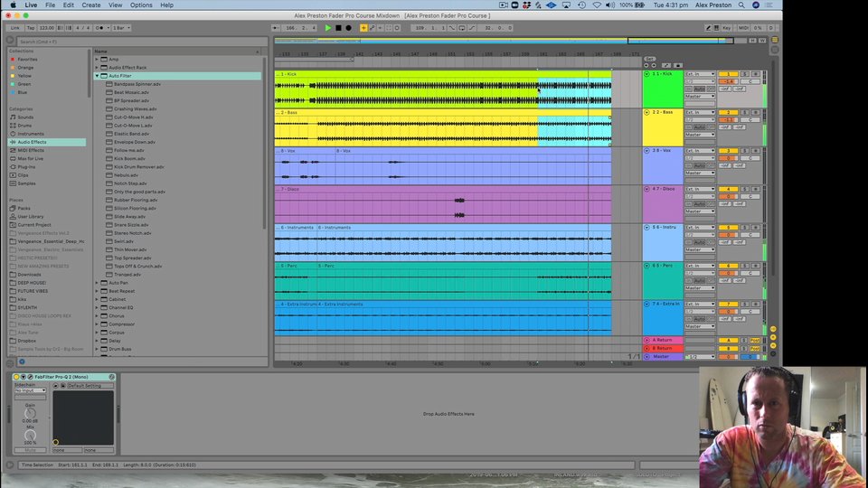
Task: Toggle track activator 1 on Kick track
Action: (728, 74)
